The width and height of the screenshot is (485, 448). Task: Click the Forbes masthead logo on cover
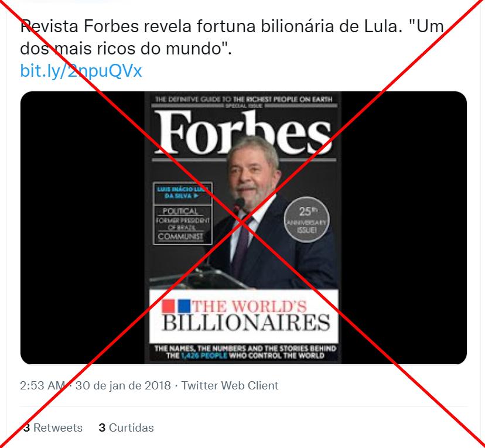243,133
